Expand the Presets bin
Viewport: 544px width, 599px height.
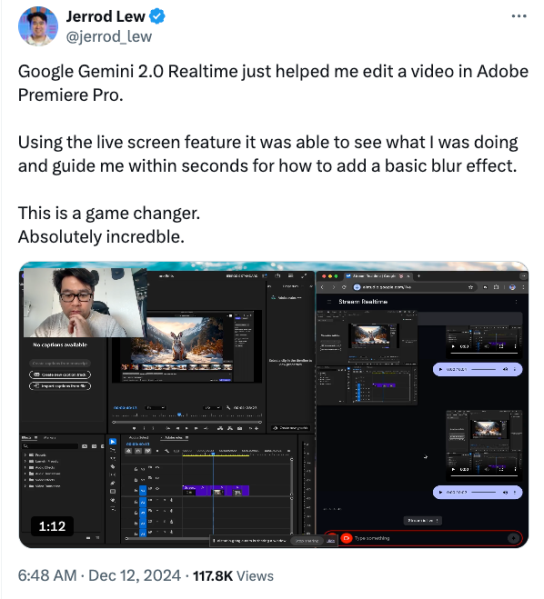(x=26, y=455)
